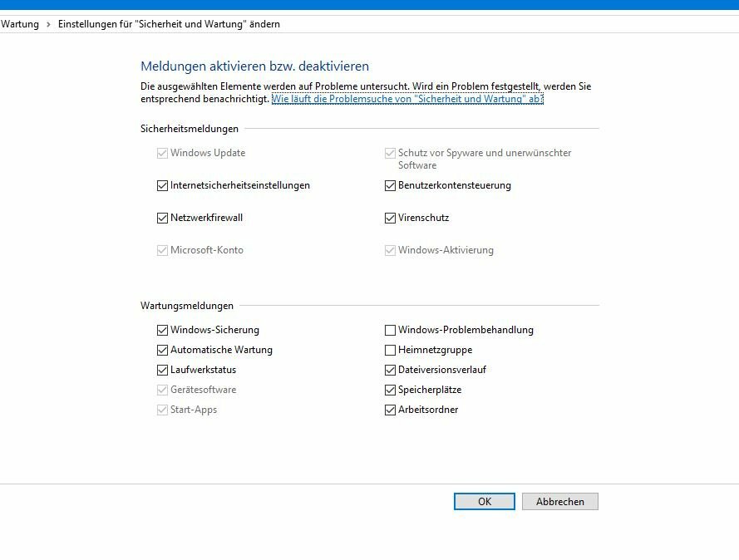Check the Heimnetzgruppe checkbox

pyautogui.click(x=390, y=350)
